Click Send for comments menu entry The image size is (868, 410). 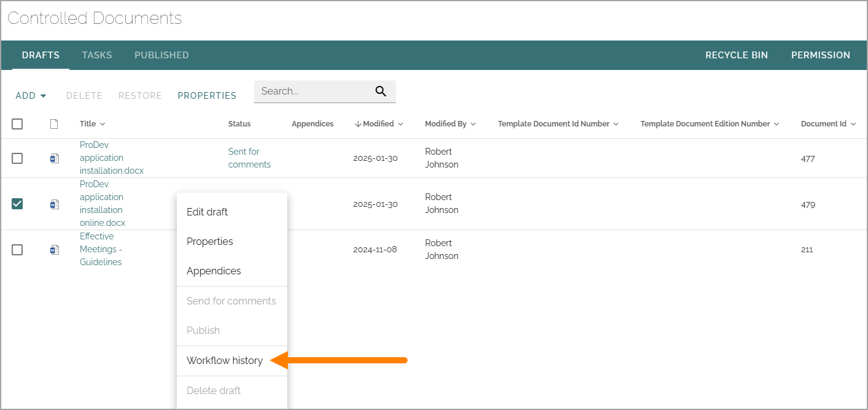232,301
